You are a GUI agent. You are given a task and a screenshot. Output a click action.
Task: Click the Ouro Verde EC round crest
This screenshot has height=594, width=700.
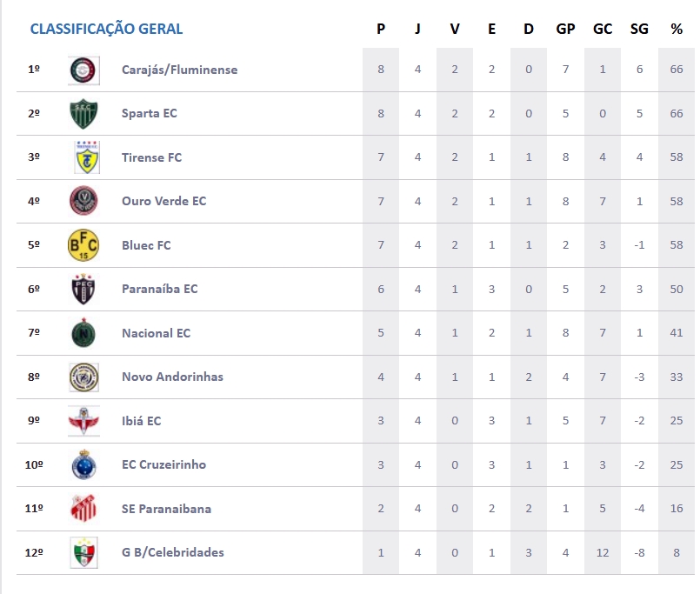[84, 202]
